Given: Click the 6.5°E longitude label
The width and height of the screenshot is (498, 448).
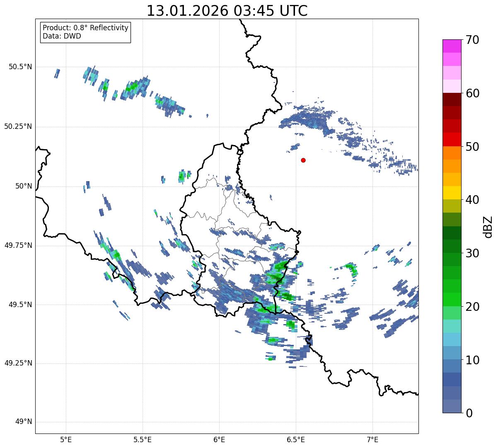Looking at the screenshot, I should 296,439.
